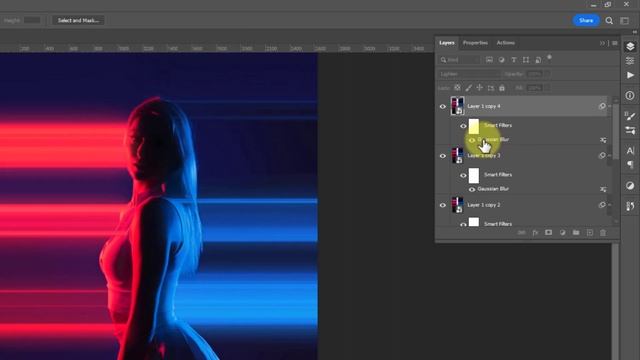Collapse smart filters arrow on Layer 1 copy 2
This screenshot has width=640, height=360.
pos(610,205)
